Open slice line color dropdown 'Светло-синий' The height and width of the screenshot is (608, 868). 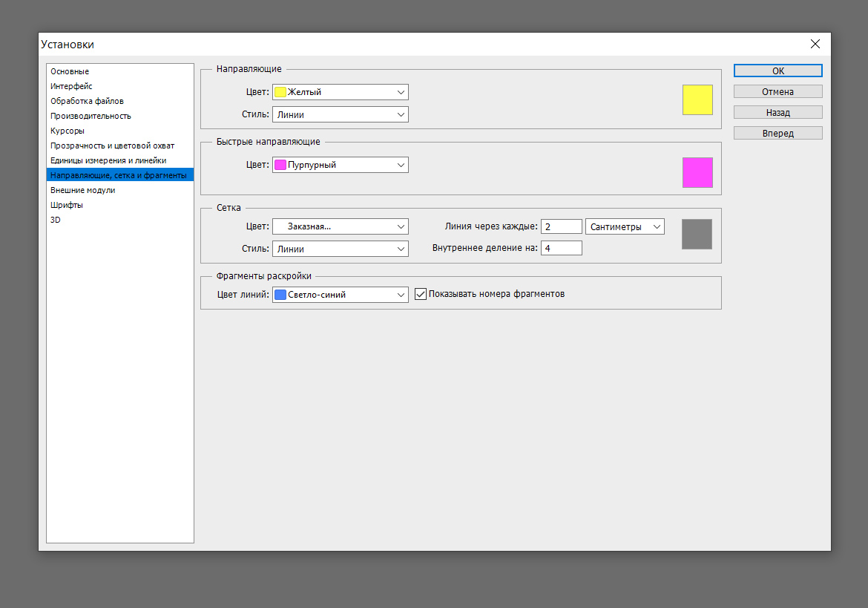click(341, 295)
